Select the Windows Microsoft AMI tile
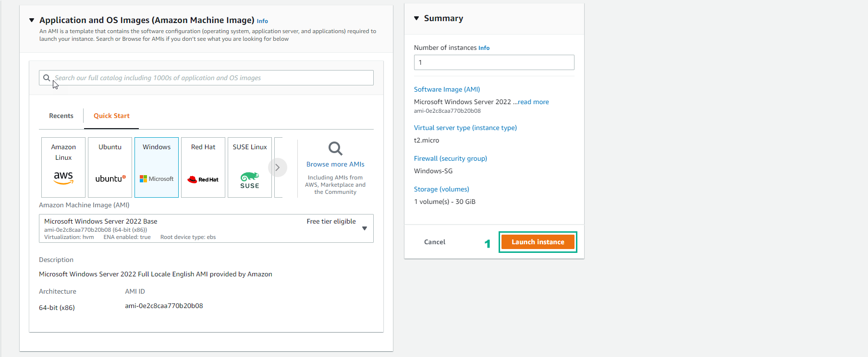 (x=156, y=167)
